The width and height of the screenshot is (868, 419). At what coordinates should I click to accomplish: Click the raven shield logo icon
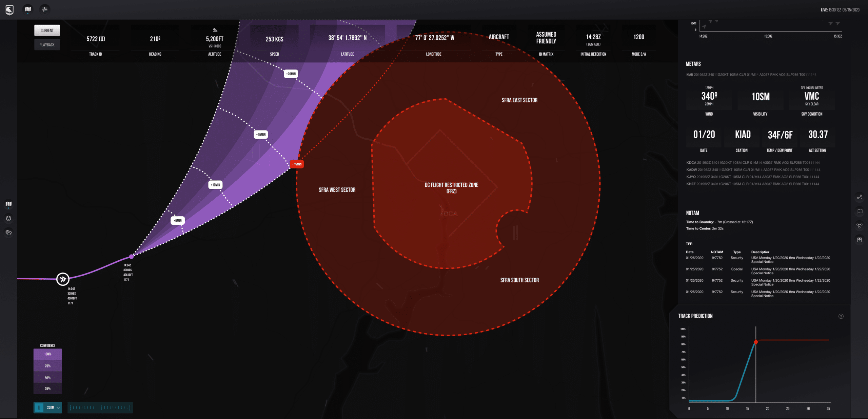[9, 10]
